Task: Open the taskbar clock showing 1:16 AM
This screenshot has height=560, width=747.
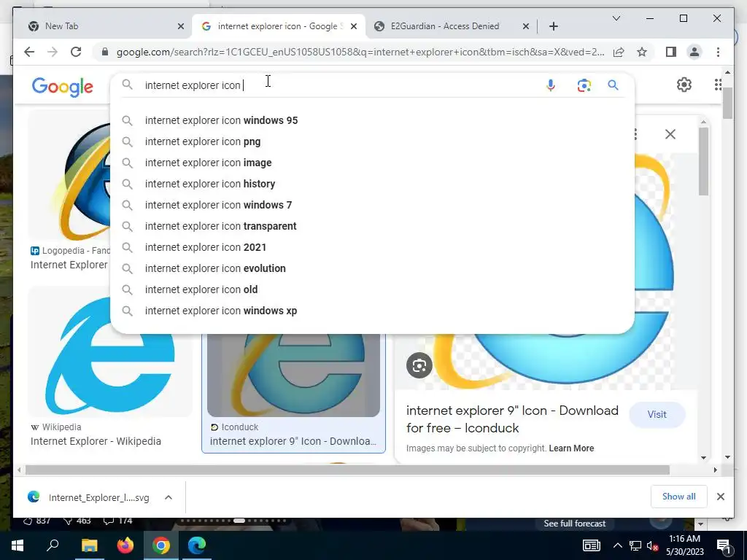Action: point(684,545)
